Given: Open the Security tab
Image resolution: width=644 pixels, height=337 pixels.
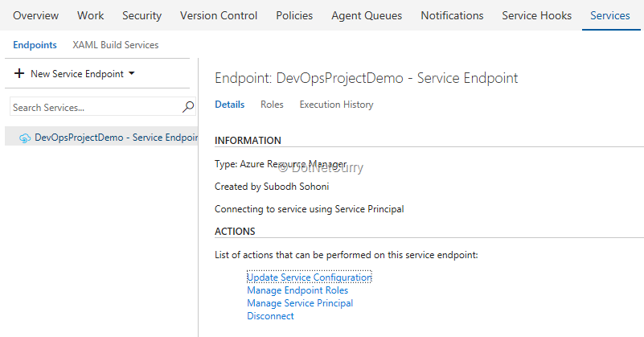Looking at the screenshot, I should [x=142, y=15].
